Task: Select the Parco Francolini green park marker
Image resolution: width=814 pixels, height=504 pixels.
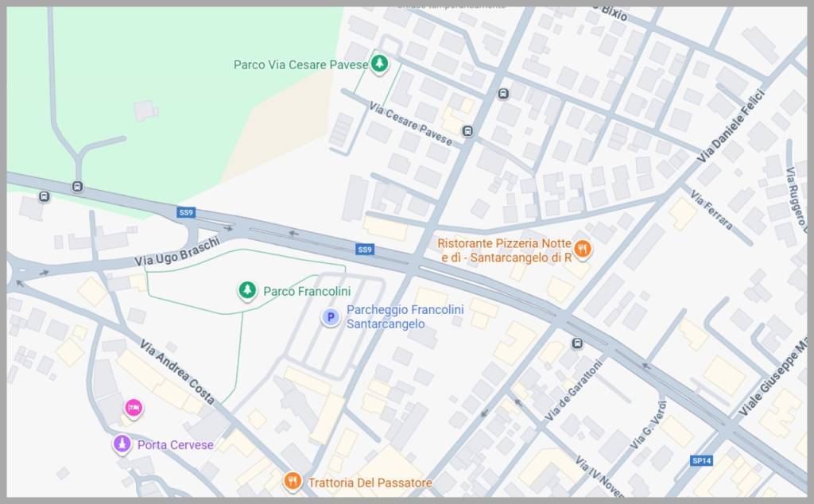Action: coord(248,291)
